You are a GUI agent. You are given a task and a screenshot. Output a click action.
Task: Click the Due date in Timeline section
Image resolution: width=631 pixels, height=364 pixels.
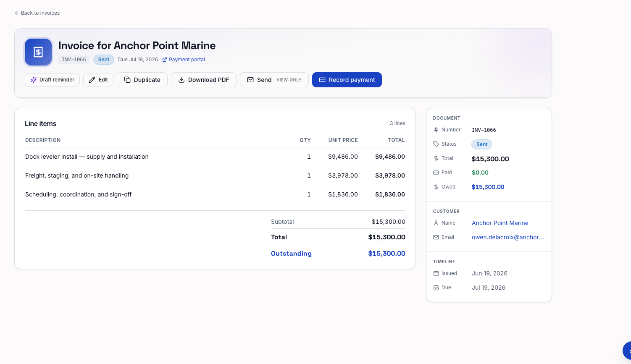pos(489,288)
